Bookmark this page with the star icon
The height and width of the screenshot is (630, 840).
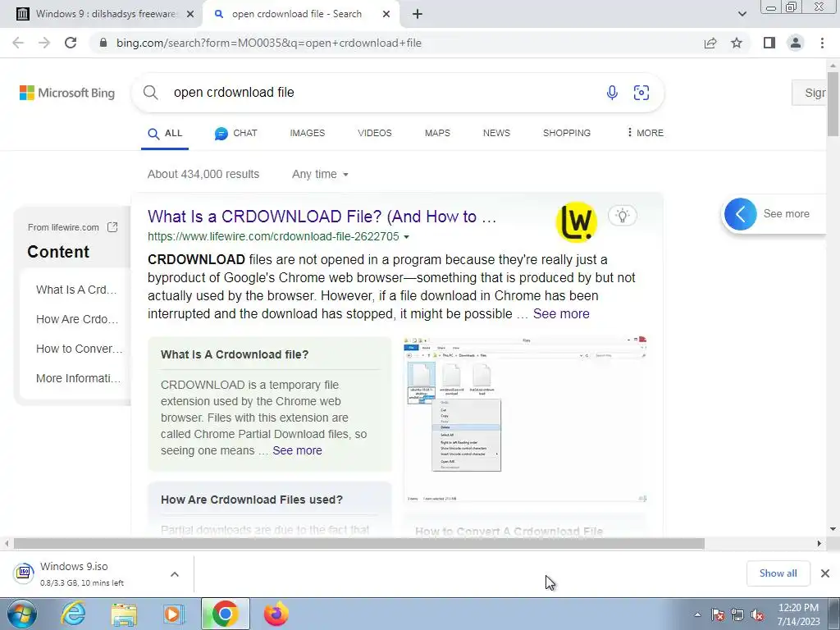pyautogui.click(x=737, y=43)
